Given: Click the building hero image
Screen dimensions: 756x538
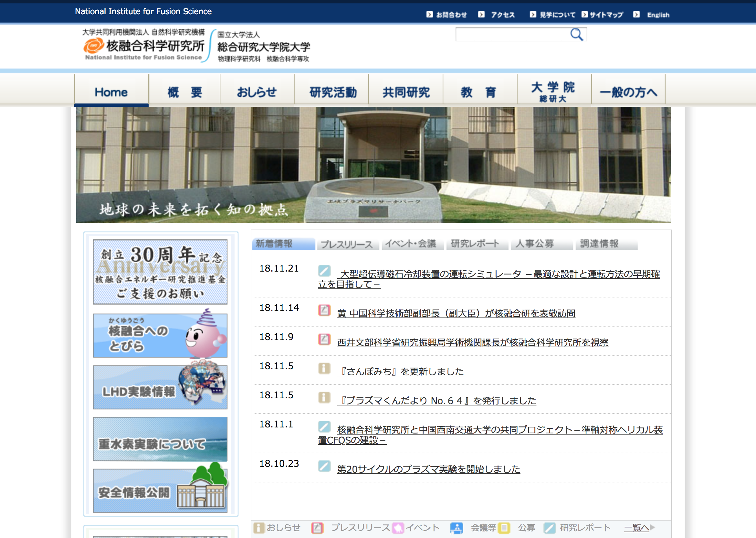Looking at the screenshot, I should [x=373, y=165].
